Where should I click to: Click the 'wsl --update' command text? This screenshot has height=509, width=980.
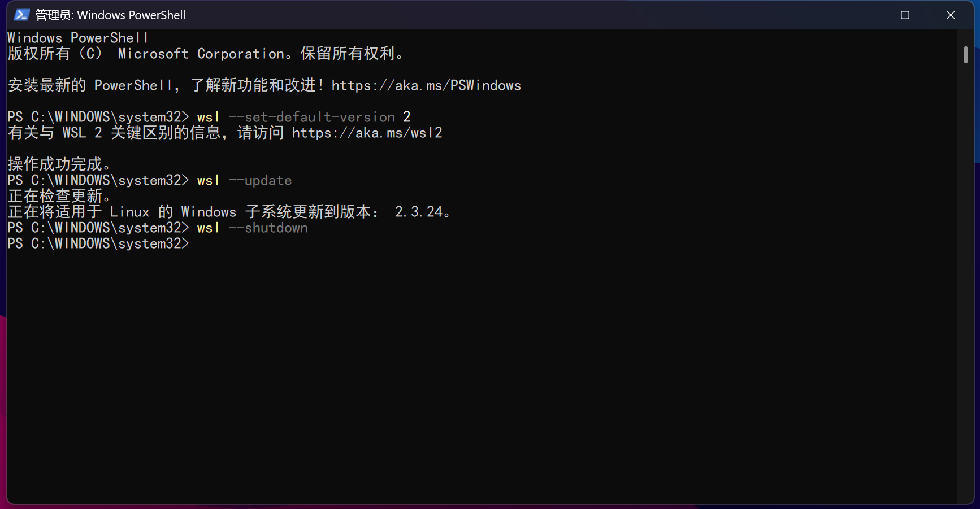[x=244, y=180]
